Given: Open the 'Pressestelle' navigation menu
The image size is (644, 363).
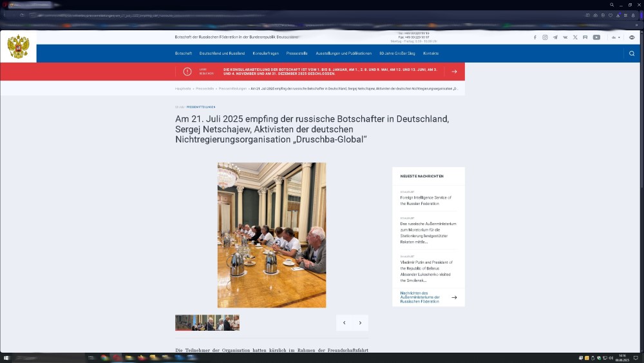Looking at the screenshot, I should coord(297,54).
